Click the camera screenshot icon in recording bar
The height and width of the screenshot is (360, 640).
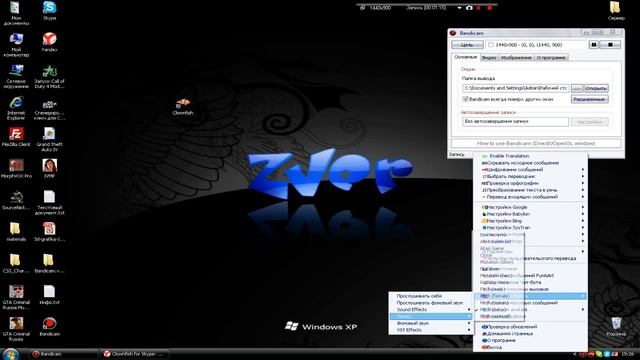pyautogui.click(x=469, y=8)
